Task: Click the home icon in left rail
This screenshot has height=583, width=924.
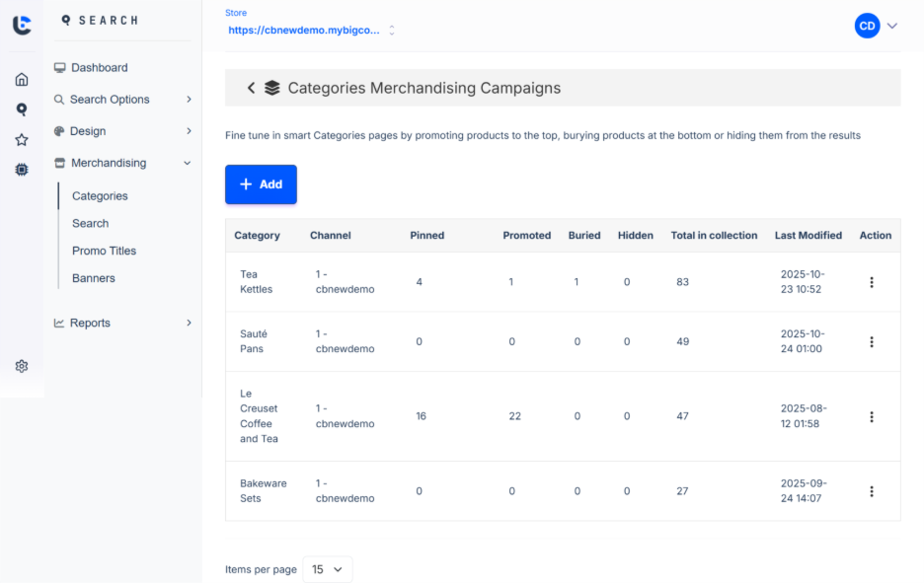Action: tap(22, 80)
